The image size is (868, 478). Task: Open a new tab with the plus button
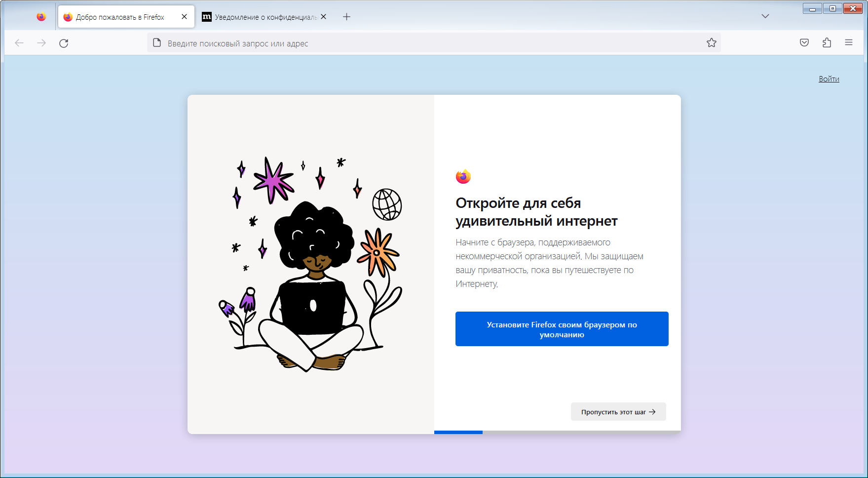coord(346,17)
